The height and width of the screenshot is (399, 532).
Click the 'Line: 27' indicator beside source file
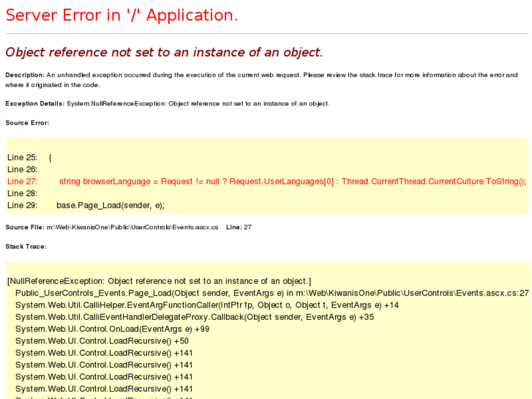click(x=239, y=227)
